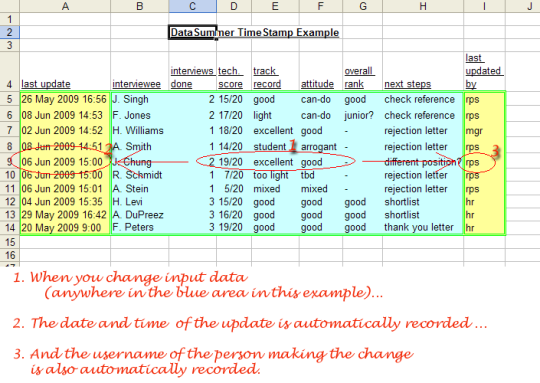Click the 'interviewee' heading cell
540x383 pixels.
pos(139,72)
